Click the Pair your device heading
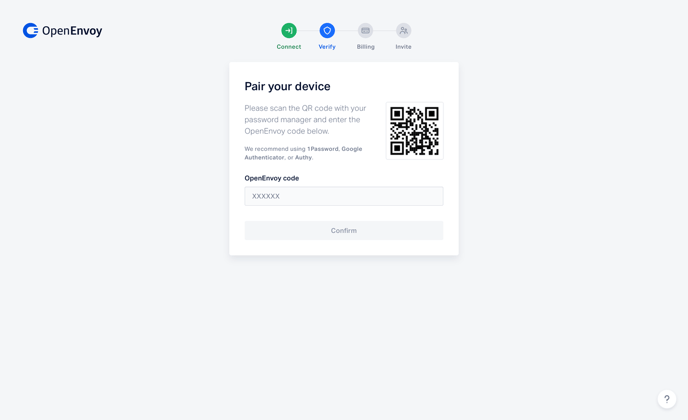The width and height of the screenshot is (688, 420). 287,86
